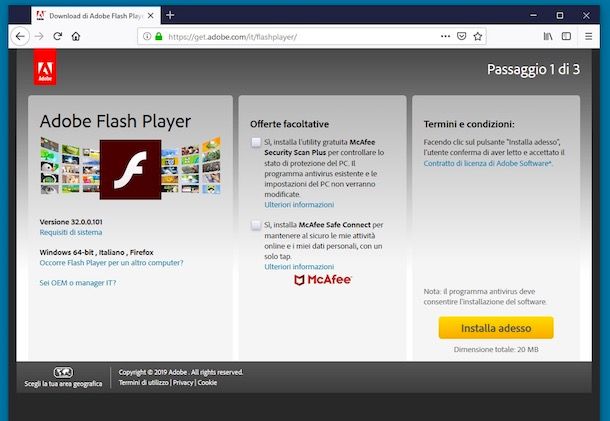The width and height of the screenshot is (610, 421).
Task: Click the red Adobe logo
Action: pos(45,67)
